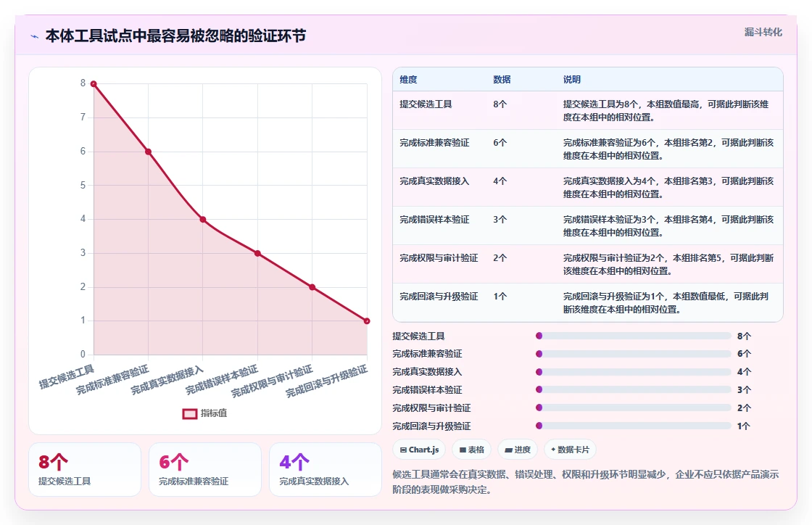Click x-axis label 完成错误样本验证 on chart

tap(222, 379)
